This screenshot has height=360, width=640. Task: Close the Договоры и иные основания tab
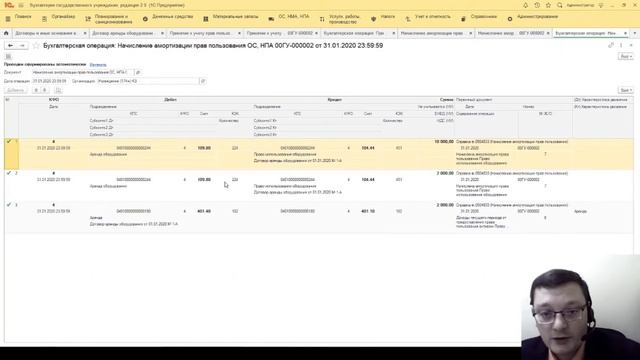tap(85, 33)
